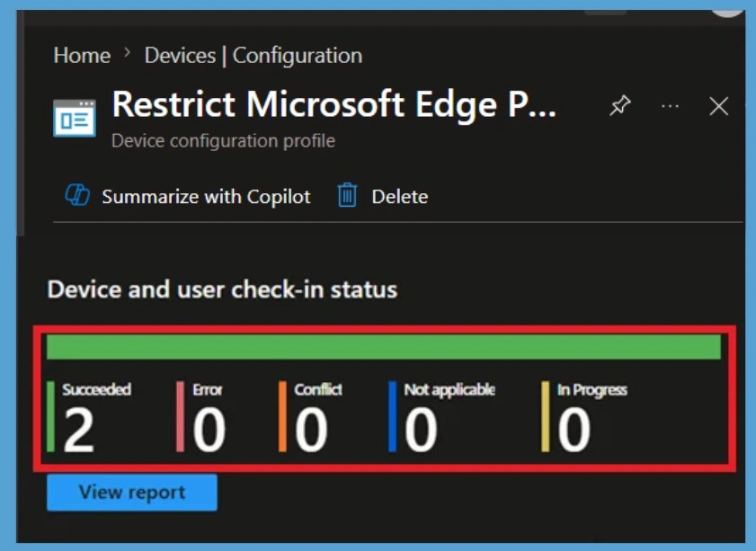Open Devices | Configuration breadcrumb link
This screenshot has width=756, height=551.
point(253,56)
